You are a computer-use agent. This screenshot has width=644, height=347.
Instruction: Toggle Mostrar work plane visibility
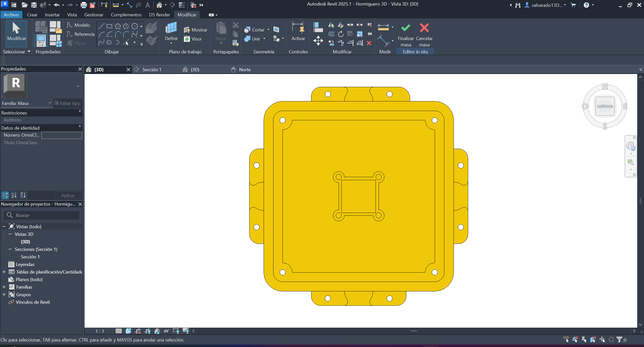click(x=195, y=30)
